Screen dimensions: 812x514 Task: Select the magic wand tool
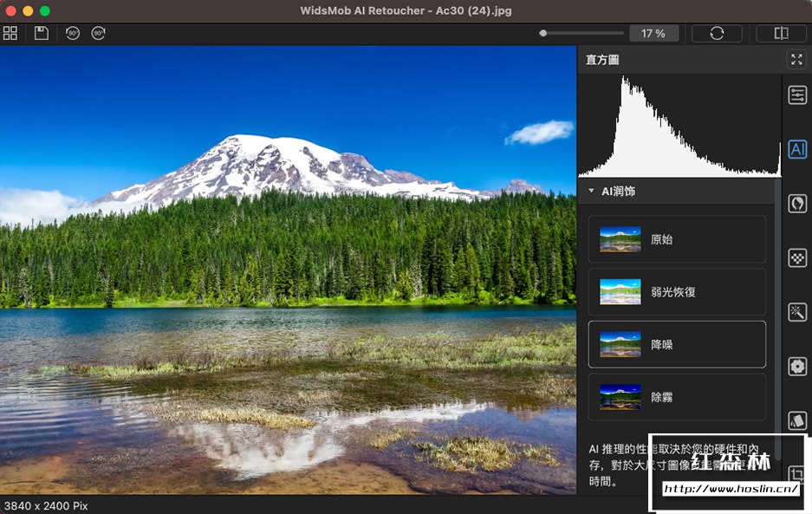click(797, 312)
